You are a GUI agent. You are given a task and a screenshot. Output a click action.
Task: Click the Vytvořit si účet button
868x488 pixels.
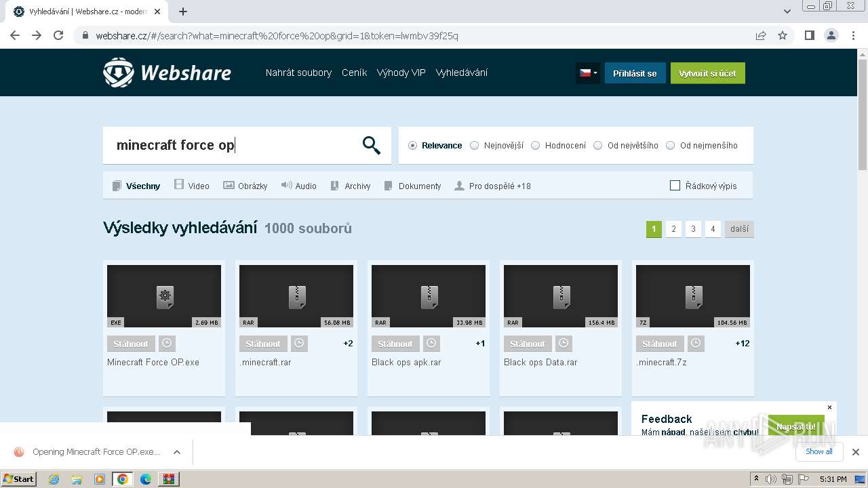click(x=707, y=73)
